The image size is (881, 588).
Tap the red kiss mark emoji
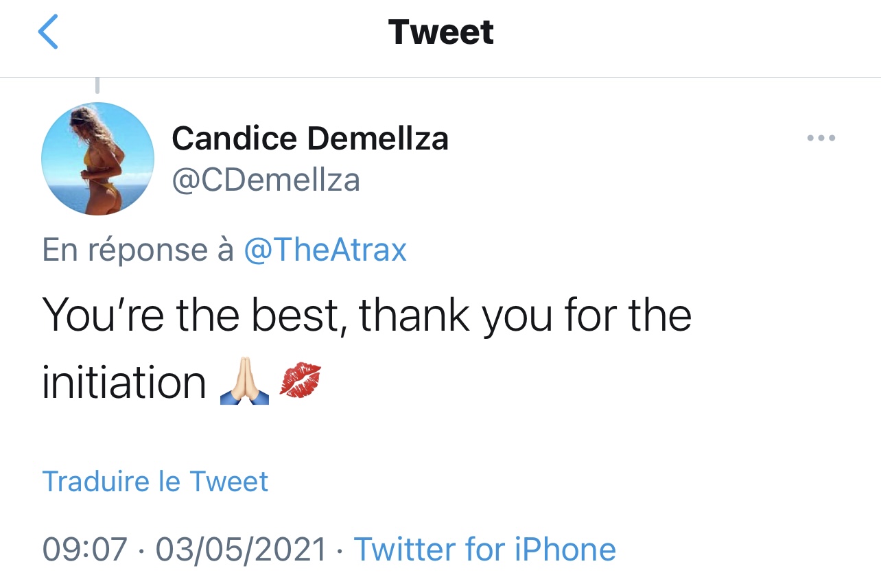coord(301,381)
